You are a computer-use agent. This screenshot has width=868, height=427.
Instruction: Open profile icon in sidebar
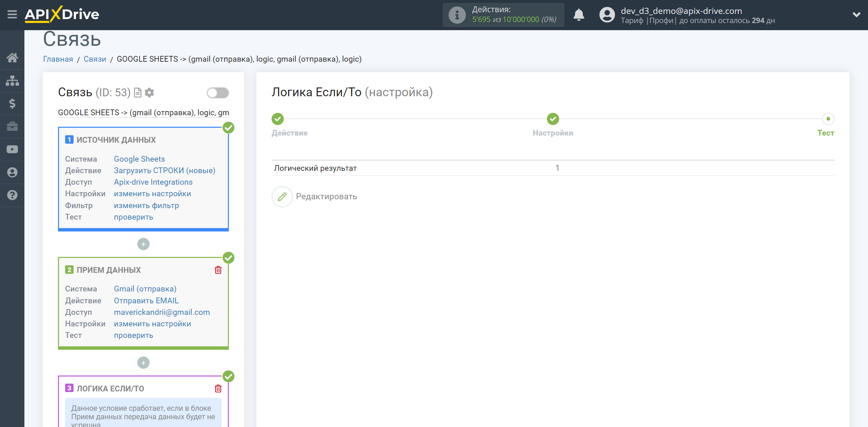[12, 172]
